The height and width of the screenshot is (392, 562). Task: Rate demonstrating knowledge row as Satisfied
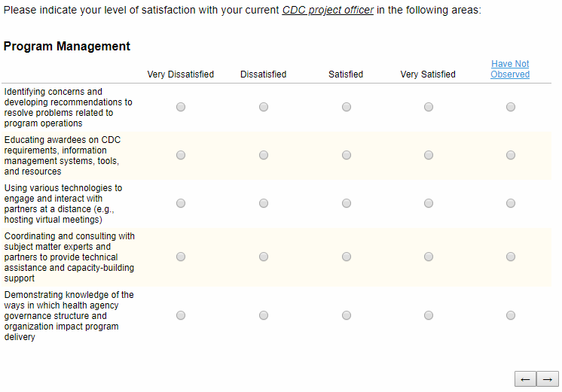click(347, 316)
